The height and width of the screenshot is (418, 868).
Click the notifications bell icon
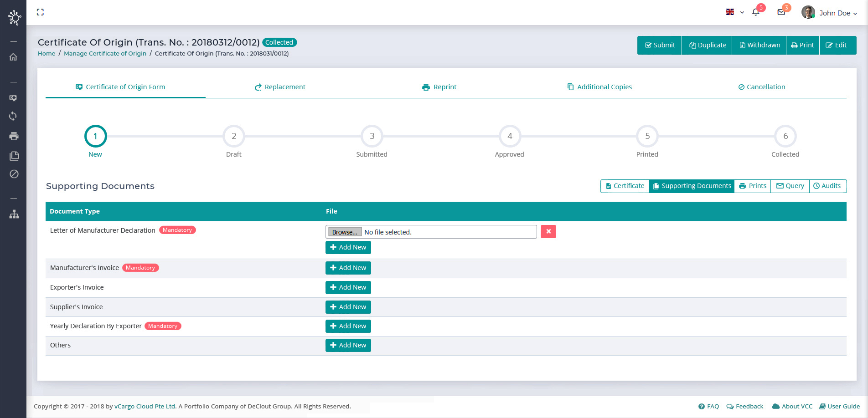click(755, 12)
